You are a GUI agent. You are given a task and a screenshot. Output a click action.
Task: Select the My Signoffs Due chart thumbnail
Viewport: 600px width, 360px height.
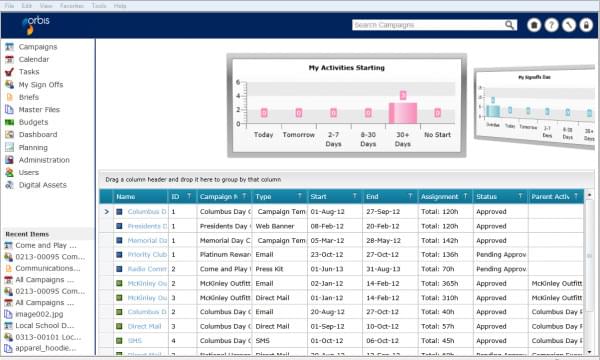coord(535,108)
